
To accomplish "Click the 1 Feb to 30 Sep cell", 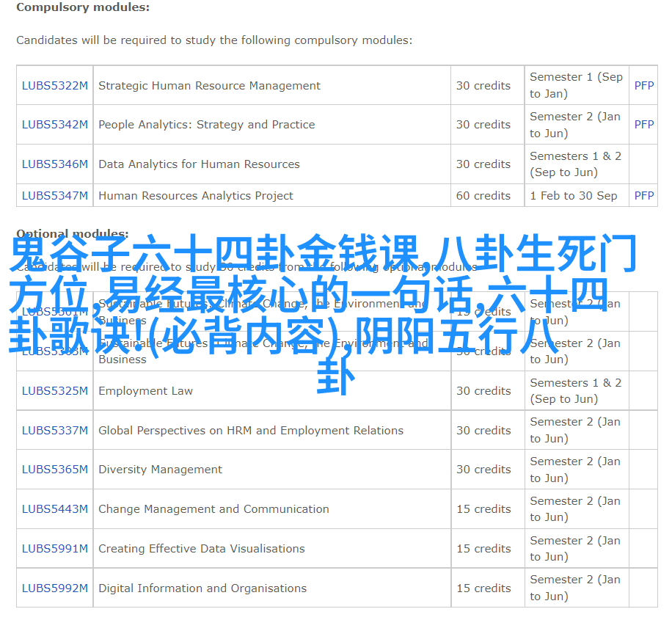I will (573, 196).
